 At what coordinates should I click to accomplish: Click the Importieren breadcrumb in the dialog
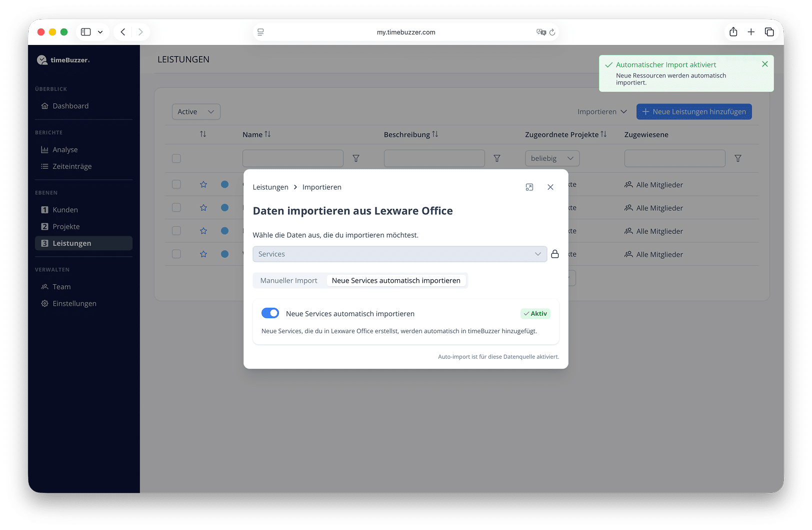[x=322, y=187]
